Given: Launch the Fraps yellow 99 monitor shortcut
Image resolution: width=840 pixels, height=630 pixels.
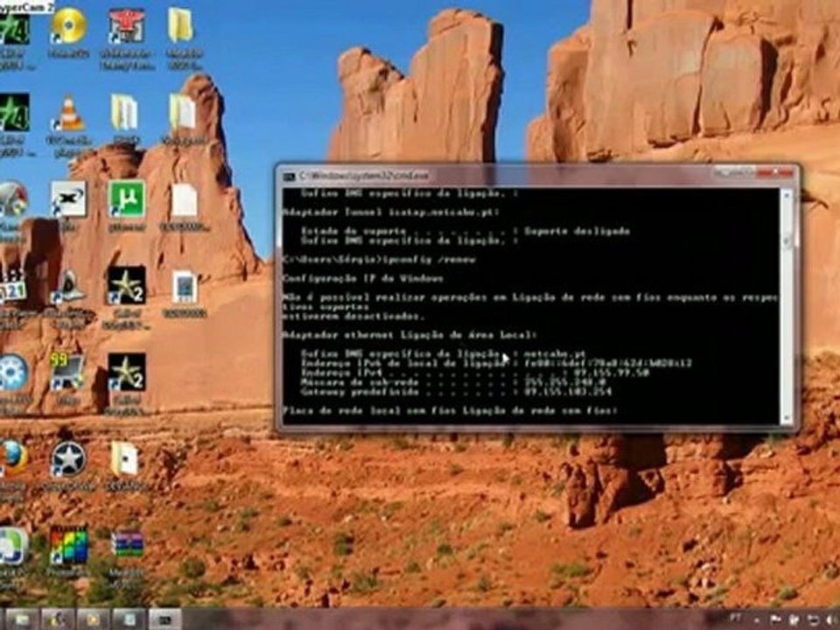Looking at the screenshot, I should [x=67, y=371].
